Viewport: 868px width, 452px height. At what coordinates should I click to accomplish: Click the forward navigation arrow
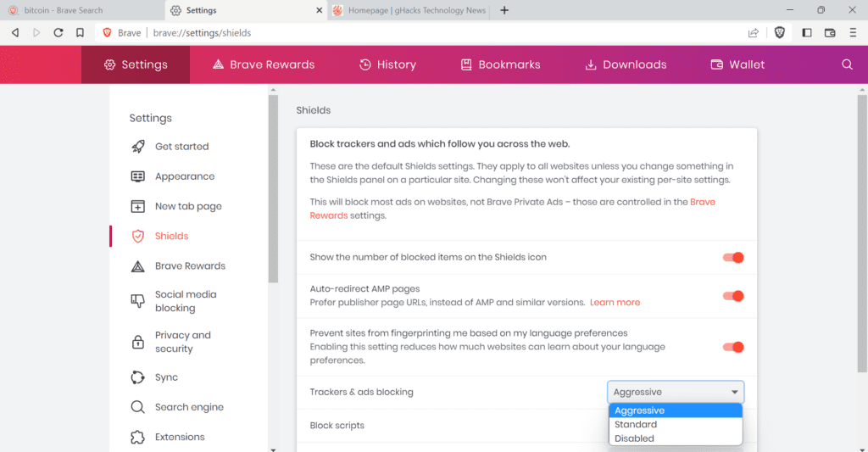pyautogui.click(x=36, y=33)
